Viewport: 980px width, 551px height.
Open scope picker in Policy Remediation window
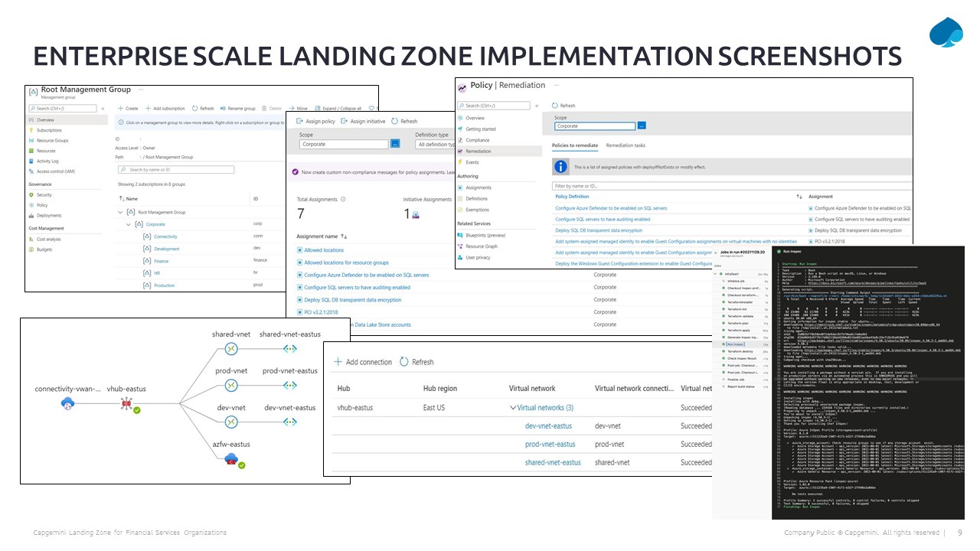642,126
